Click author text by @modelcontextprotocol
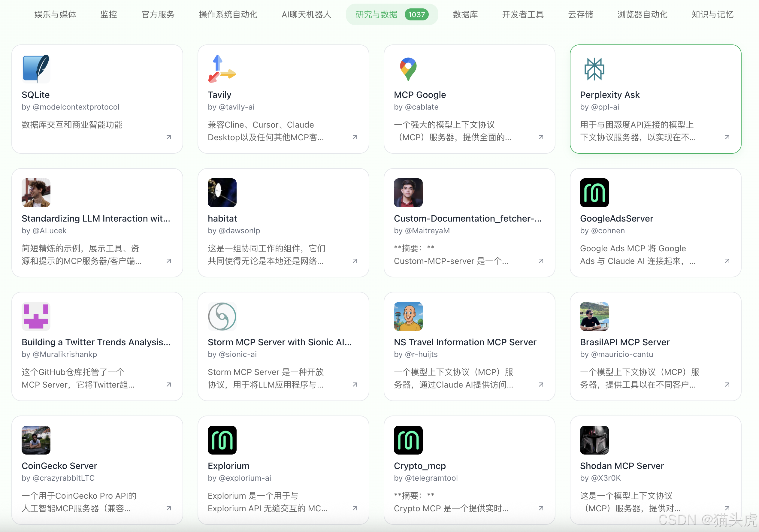This screenshot has height=532, width=759. click(x=71, y=107)
